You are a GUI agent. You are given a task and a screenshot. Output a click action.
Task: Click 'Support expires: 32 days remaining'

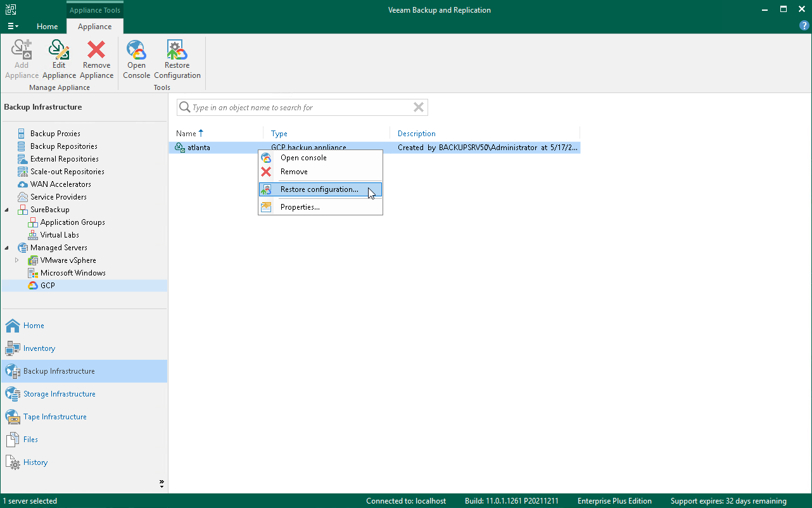(728, 501)
